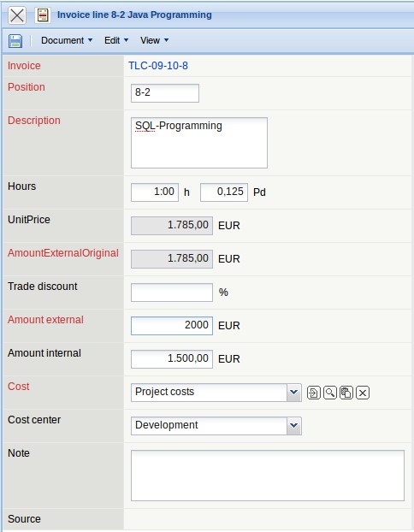This screenshot has height=532, width=414.
Task: Click the SQL-Programming description text area
Action: [x=199, y=143]
